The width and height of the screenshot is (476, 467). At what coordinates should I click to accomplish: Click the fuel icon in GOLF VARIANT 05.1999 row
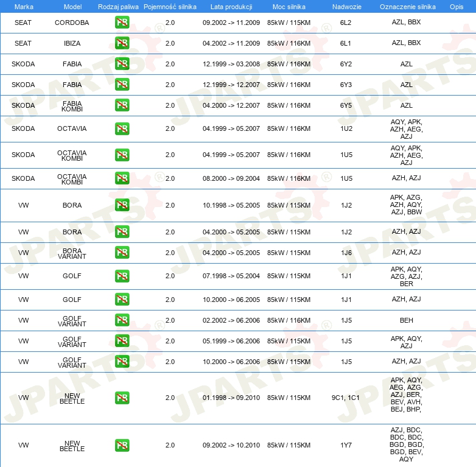(x=122, y=341)
